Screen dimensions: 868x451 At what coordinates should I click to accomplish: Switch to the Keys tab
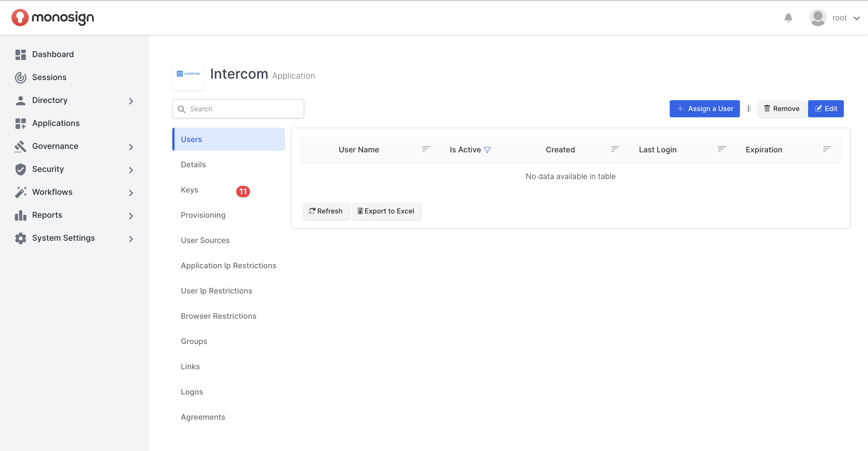189,190
